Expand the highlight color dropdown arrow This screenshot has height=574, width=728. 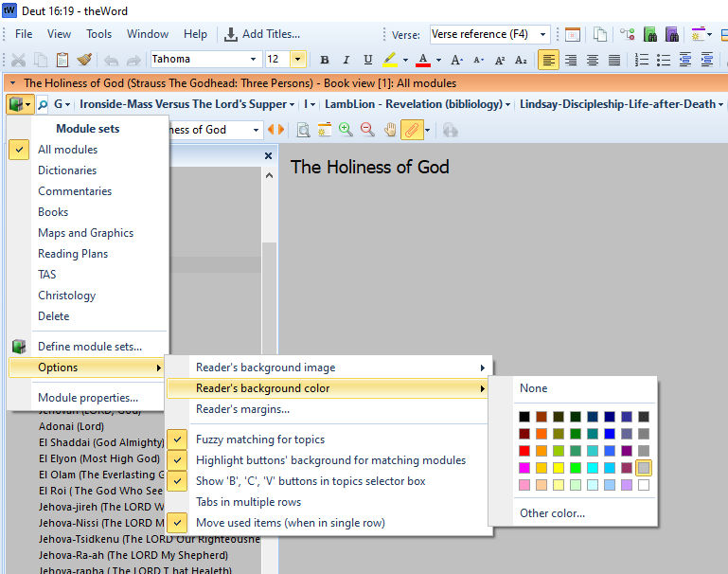click(x=405, y=60)
